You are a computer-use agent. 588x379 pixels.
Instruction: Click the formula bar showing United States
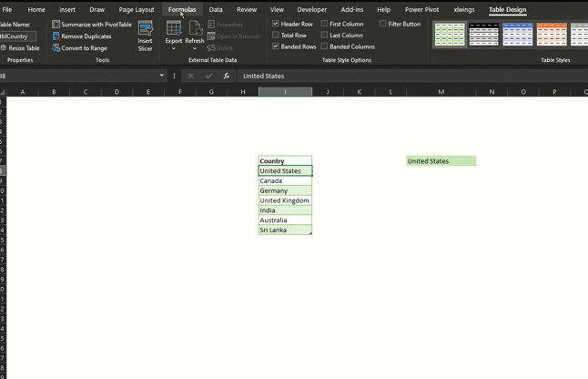pyautogui.click(x=412, y=76)
